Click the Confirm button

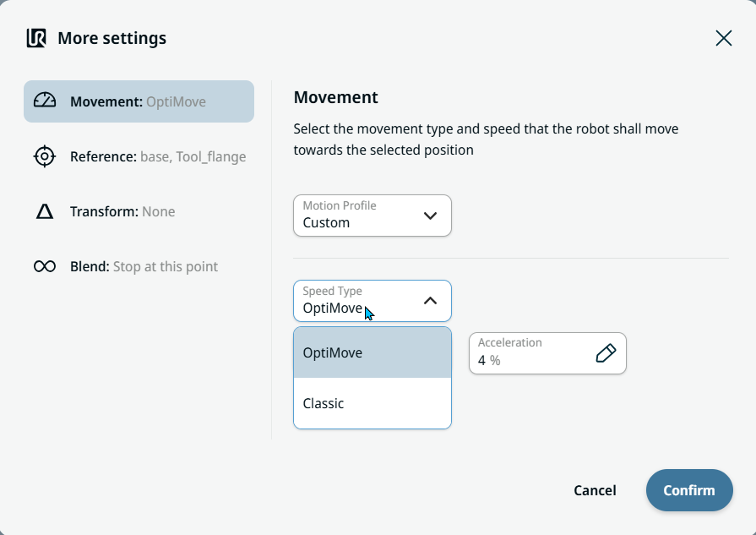(x=688, y=490)
